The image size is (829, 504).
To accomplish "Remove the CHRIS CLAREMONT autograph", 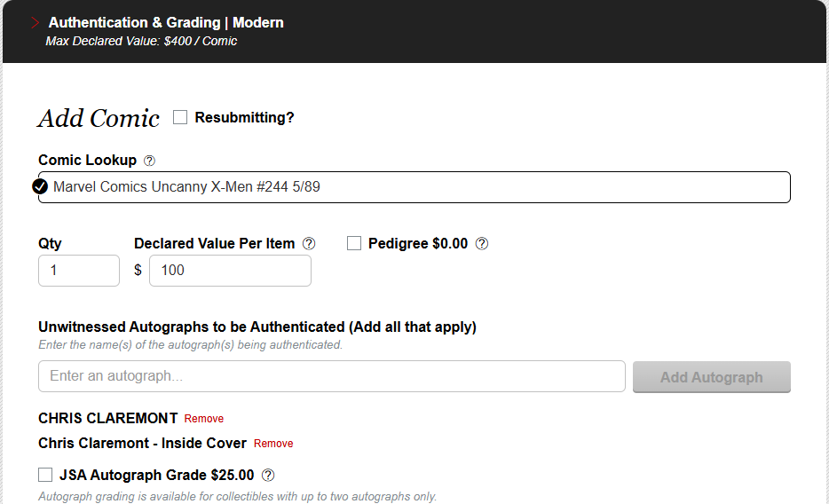I will click(204, 419).
